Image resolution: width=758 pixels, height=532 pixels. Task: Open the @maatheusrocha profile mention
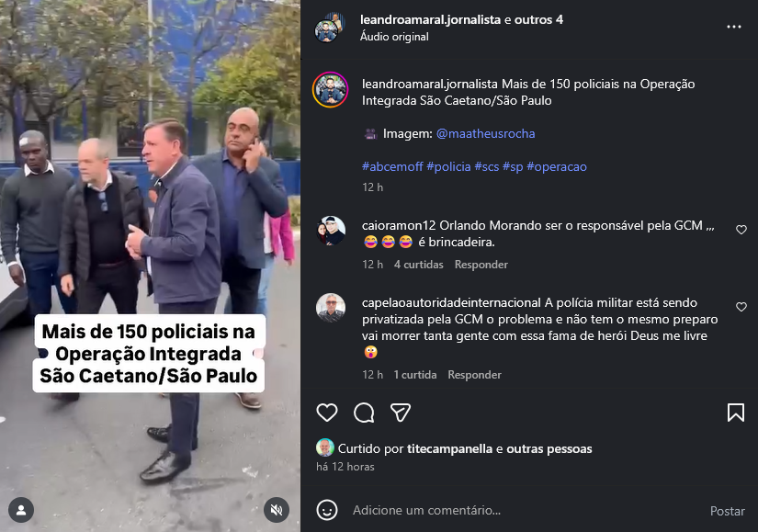(x=485, y=133)
